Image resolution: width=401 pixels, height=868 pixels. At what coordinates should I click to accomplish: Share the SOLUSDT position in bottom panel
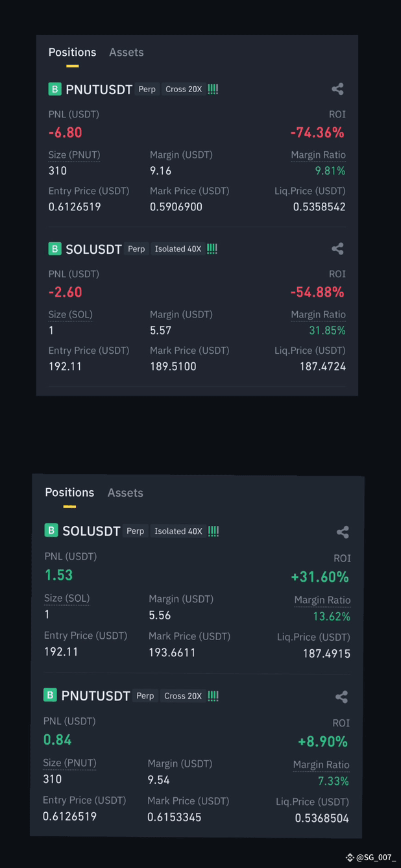(343, 532)
